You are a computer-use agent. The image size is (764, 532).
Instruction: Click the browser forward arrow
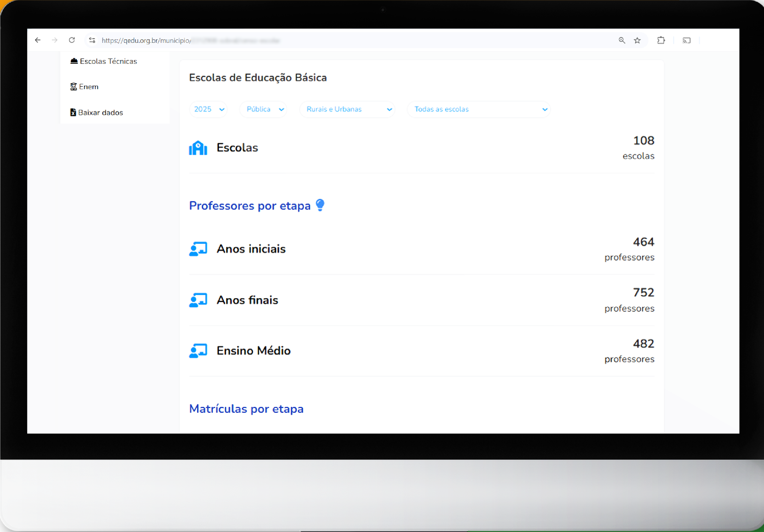click(54, 40)
